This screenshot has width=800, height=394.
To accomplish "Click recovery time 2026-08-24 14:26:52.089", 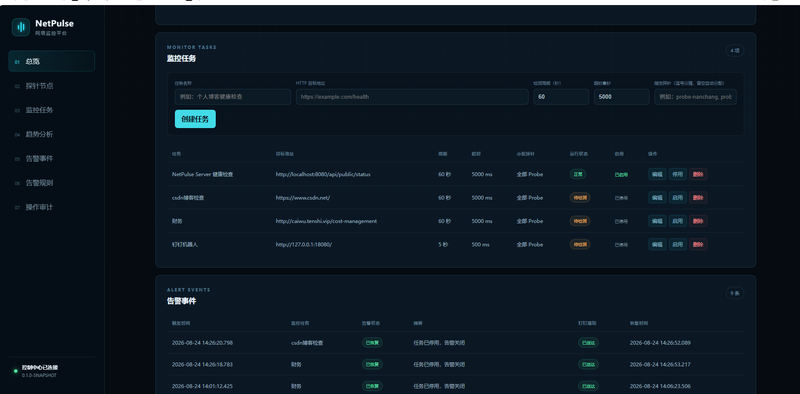I will (660, 342).
